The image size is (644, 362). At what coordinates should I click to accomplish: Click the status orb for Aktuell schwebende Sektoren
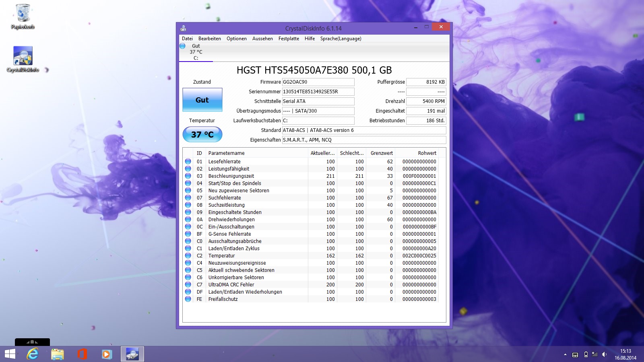pyautogui.click(x=188, y=270)
